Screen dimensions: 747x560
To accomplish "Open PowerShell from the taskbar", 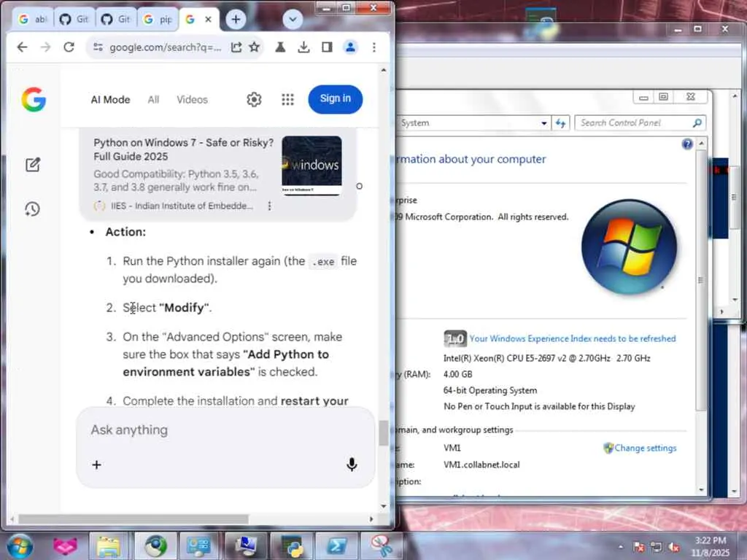I will point(336,546).
